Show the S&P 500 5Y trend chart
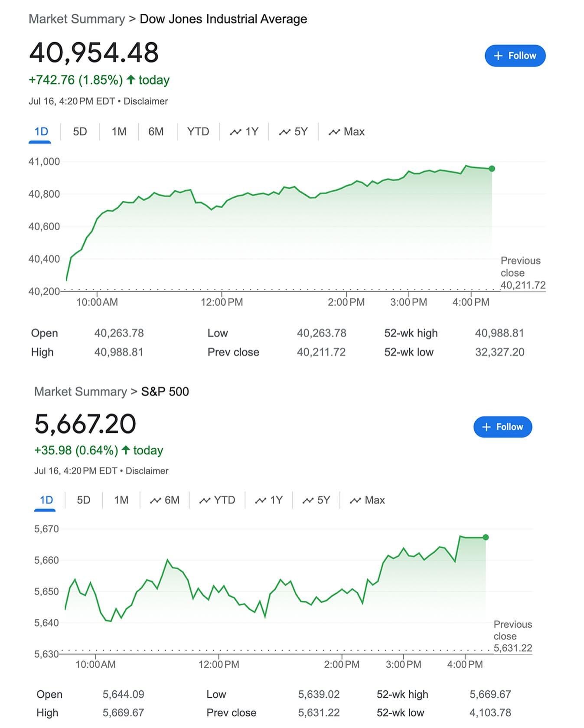Image resolution: width=584 pixels, height=728 pixels. [x=316, y=500]
